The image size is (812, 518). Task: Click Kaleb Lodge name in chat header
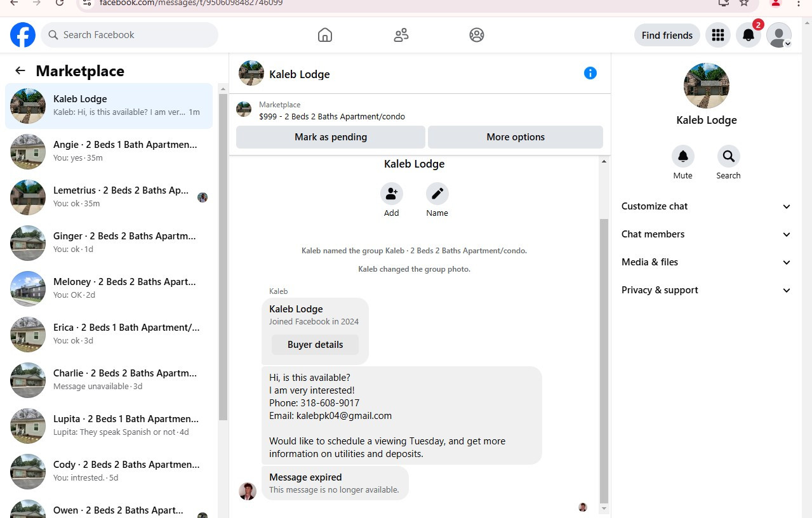click(300, 74)
